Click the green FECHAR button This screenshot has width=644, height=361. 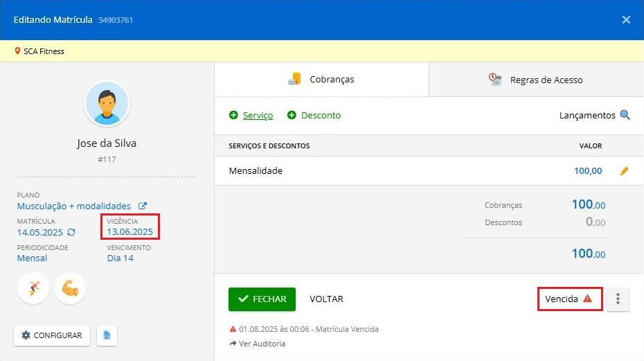(262, 299)
